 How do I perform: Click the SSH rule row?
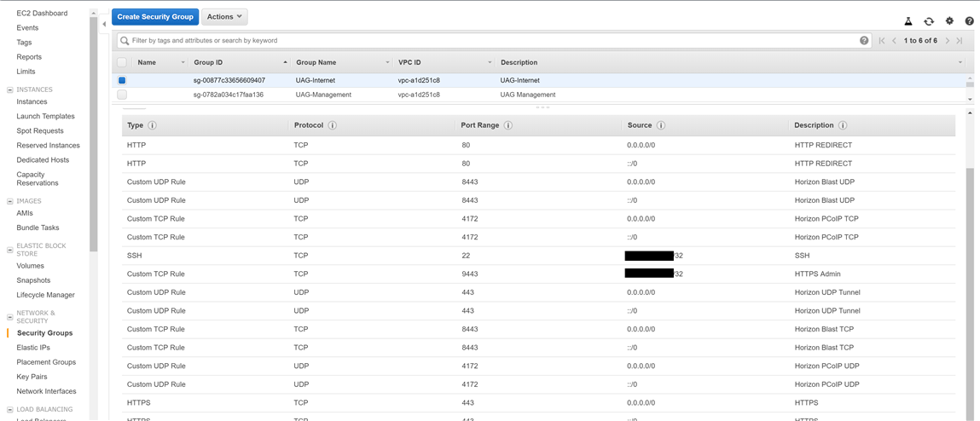[x=538, y=256]
